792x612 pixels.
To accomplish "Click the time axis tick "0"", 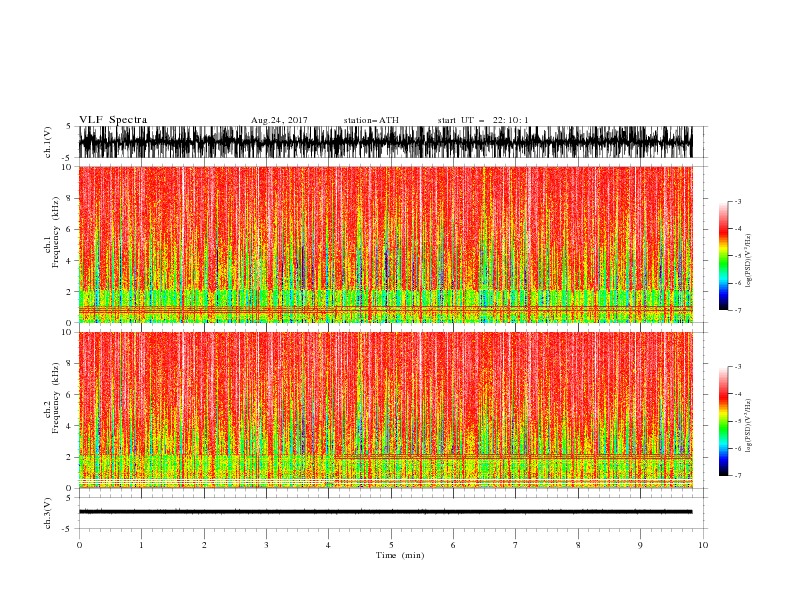I will point(79,545).
